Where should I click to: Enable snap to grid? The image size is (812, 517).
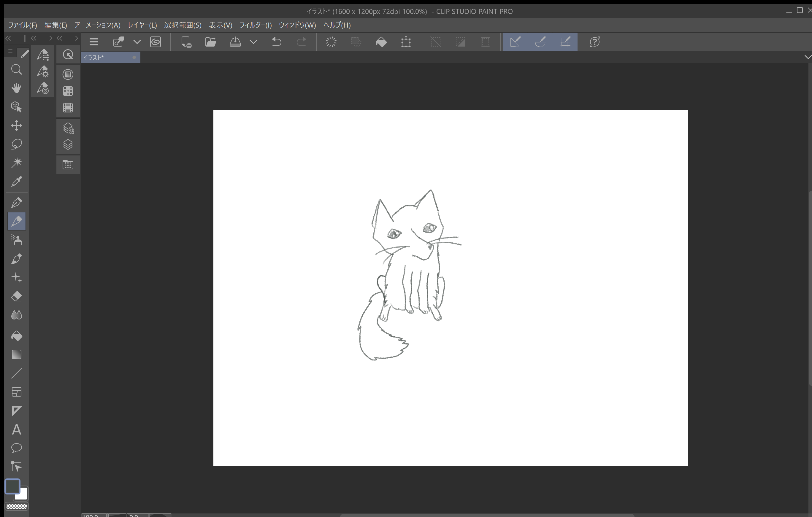click(565, 42)
